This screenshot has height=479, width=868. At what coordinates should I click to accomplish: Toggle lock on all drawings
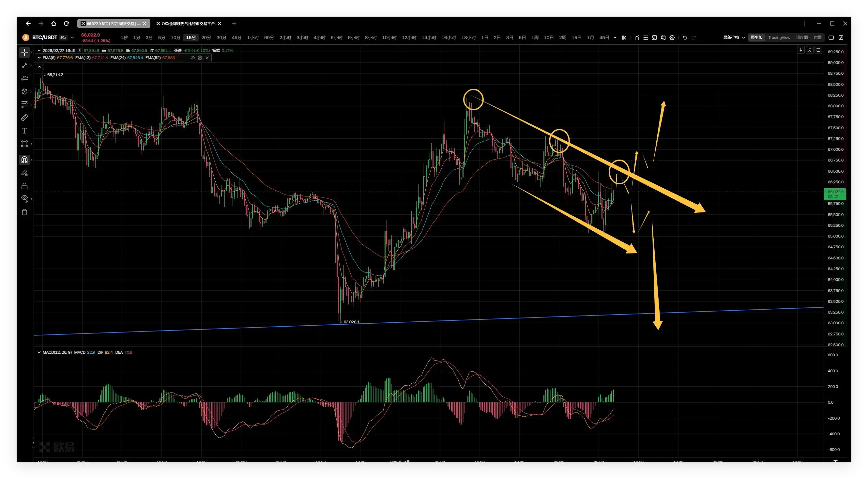tap(24, 186)
